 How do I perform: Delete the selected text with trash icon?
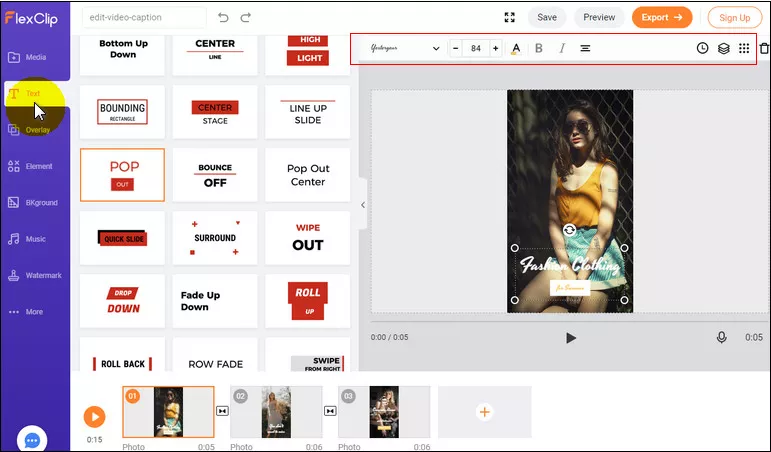pos(764,48)
